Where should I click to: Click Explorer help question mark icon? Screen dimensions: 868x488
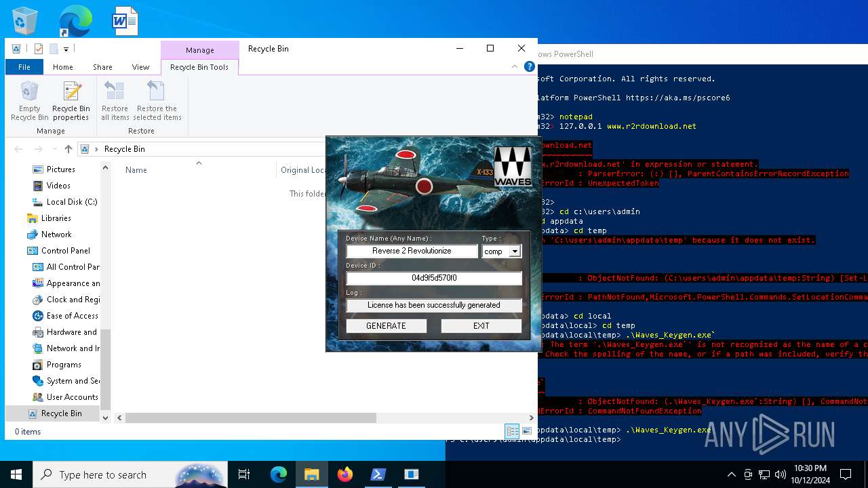click(530, 66)
